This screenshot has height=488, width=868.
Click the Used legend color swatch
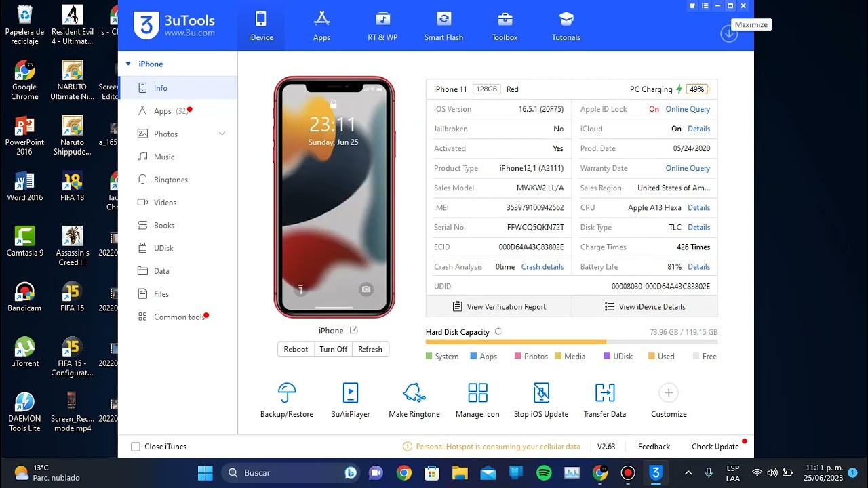[x=652, y=357]
